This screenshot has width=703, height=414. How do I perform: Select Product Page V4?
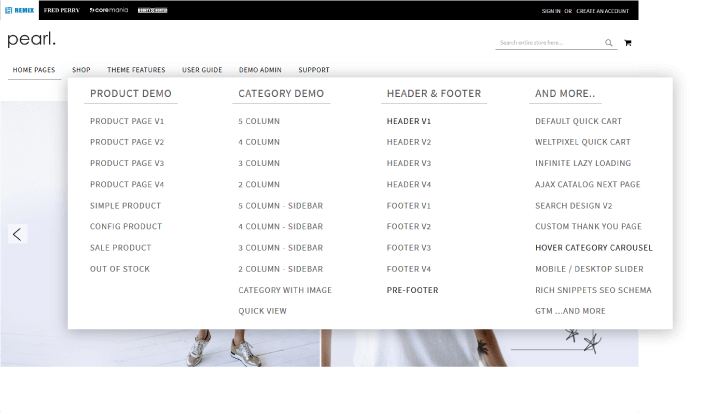[127, 184]
